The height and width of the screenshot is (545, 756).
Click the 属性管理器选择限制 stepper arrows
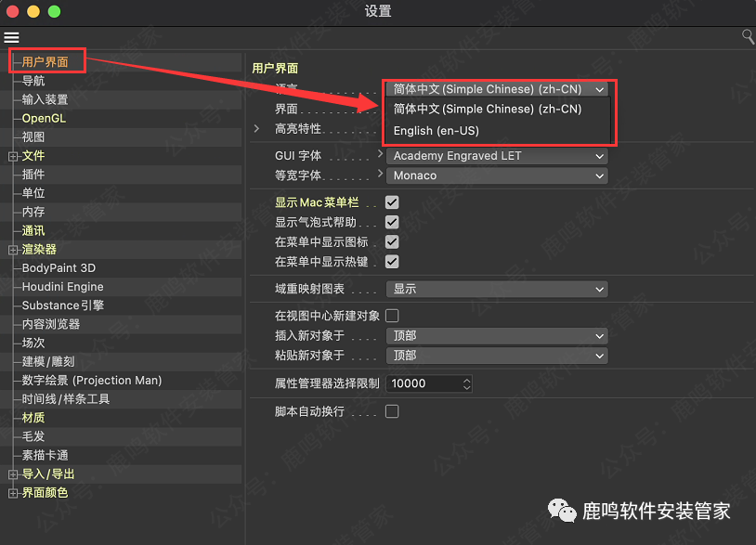click(x=466, y=383)
